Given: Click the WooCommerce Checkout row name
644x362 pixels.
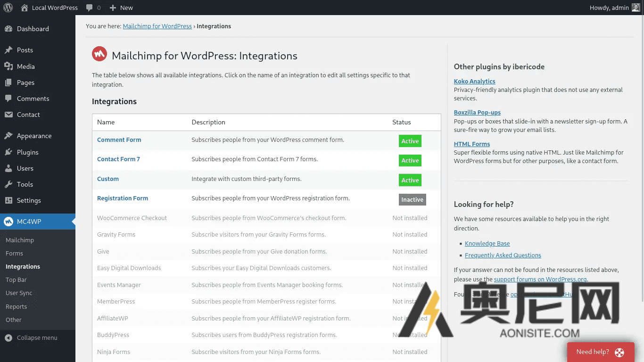Looking at the screenshot, I should (132, 218).
